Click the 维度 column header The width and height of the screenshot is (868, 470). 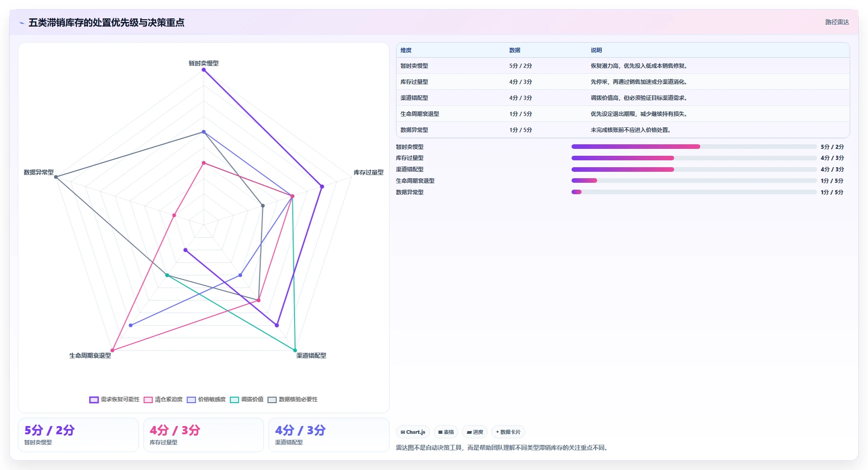pyautogui.click(x=406, y=50)
